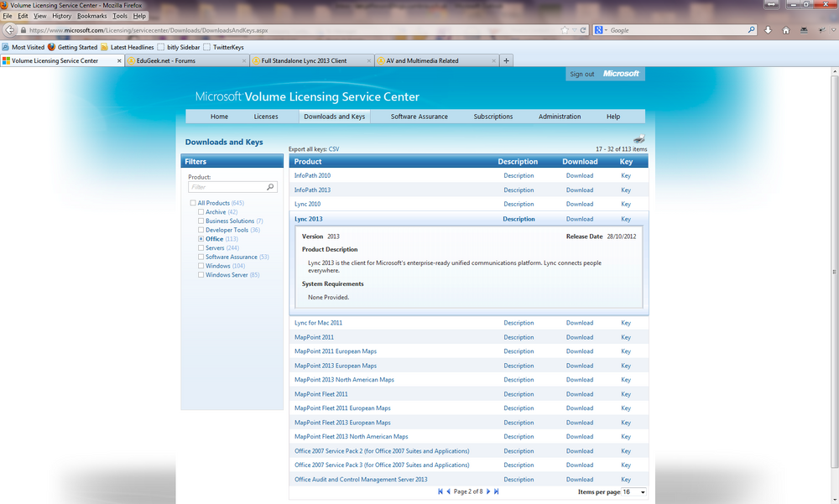Open the Software Assurance navigation tab
The image size is (839, 504).
click(x=419, y=116)
